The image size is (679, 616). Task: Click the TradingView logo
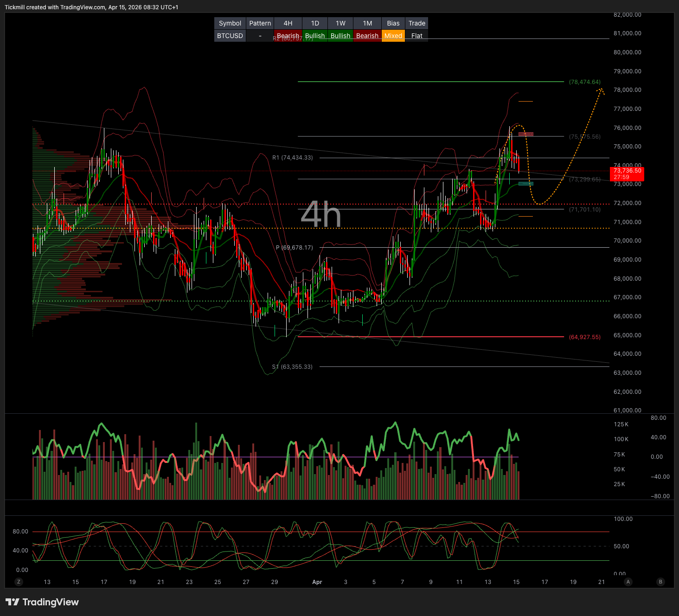42,602
